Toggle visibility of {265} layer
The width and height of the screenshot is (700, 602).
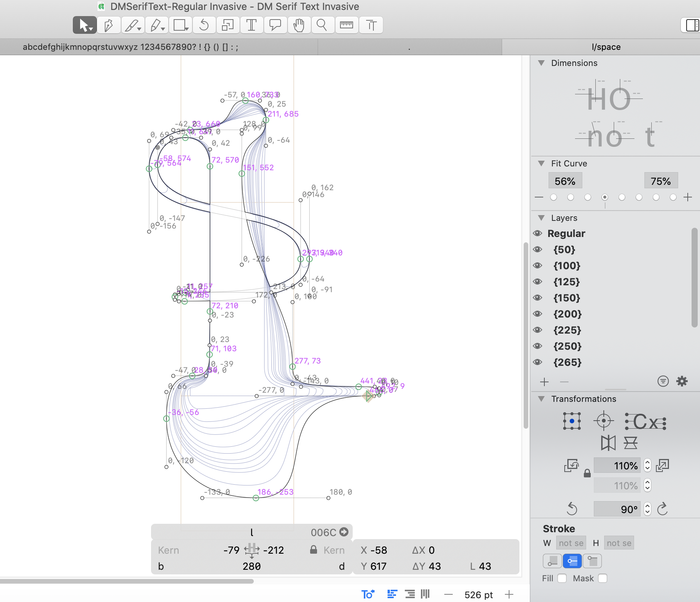(537, 362)
